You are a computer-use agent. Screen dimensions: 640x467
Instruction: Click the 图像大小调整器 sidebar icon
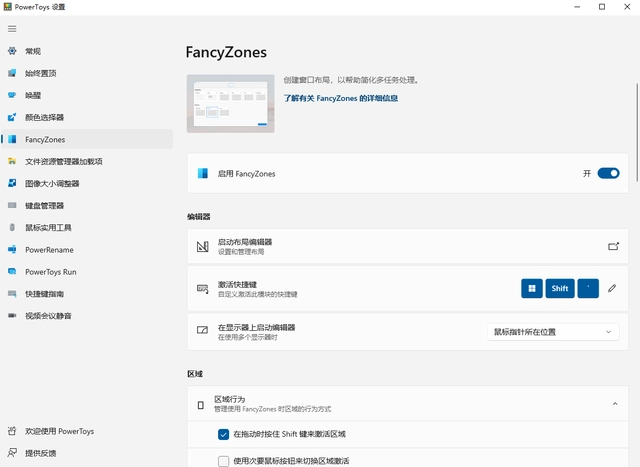12,183
